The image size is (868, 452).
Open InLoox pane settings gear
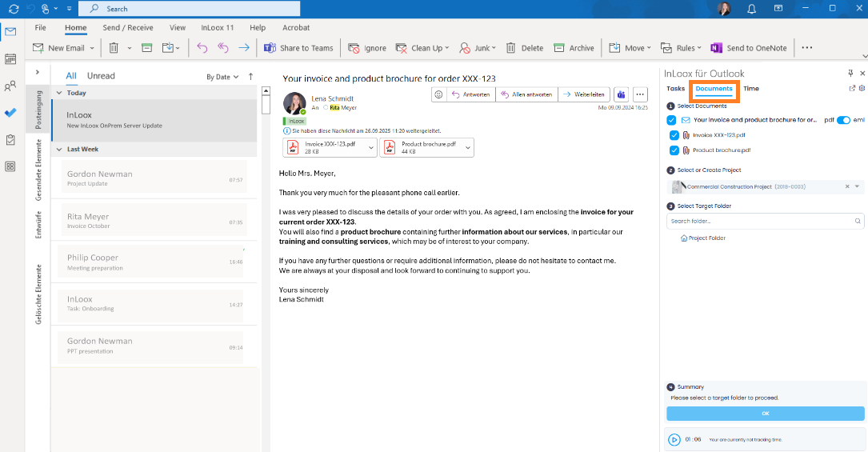click(862, 88)
